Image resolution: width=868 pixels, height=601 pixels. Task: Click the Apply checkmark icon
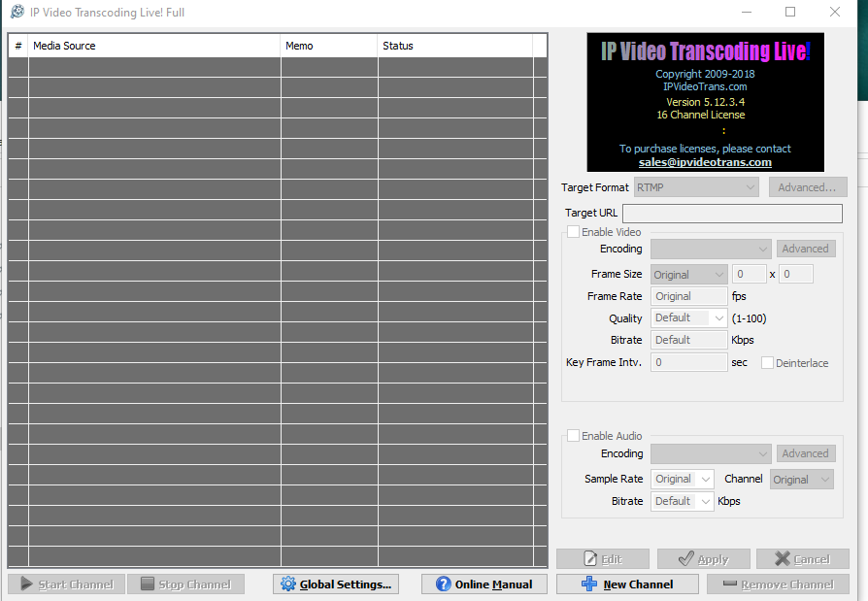(685, 559)
